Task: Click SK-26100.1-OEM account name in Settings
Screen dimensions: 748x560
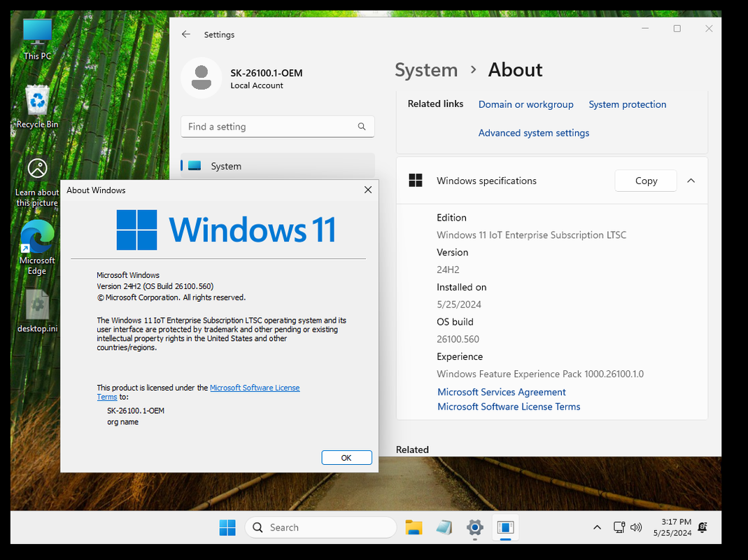Action: (x=266, y=73)
